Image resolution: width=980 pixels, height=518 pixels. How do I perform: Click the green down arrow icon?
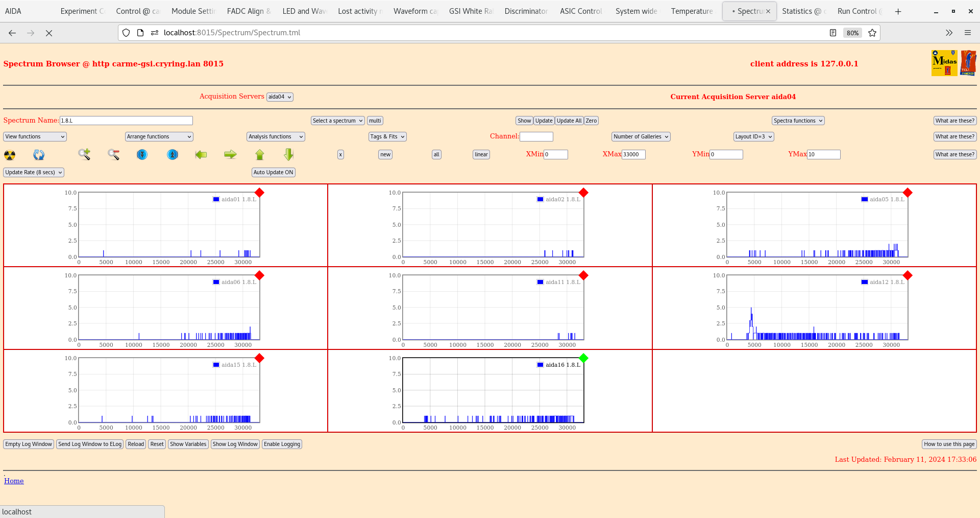(289, 154)
